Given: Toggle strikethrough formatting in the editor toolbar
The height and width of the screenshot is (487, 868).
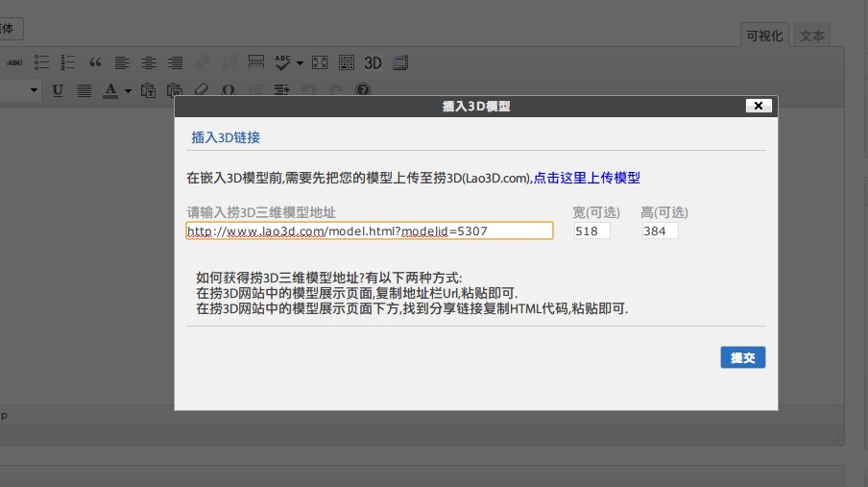Looking at the screenshot, I should pos(14,62).
